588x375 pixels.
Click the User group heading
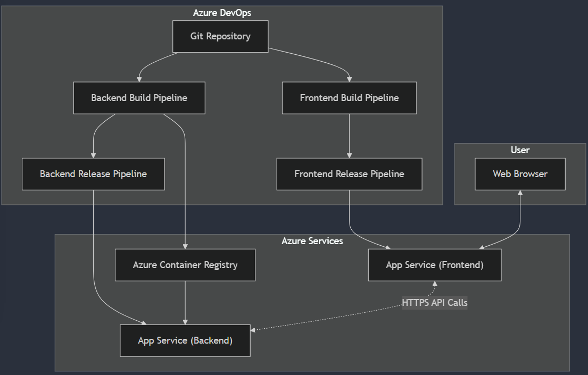[520, 149]
